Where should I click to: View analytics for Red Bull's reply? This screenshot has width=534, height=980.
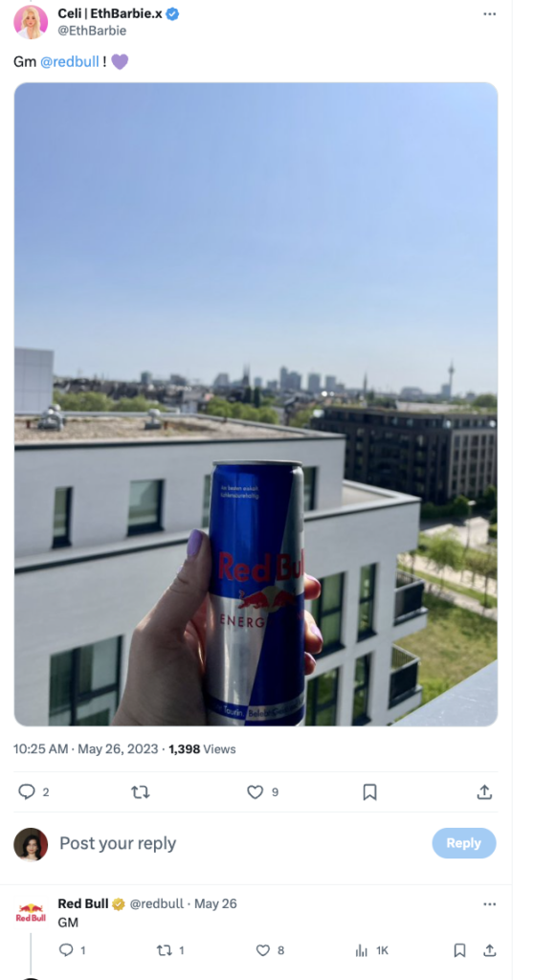362,950
